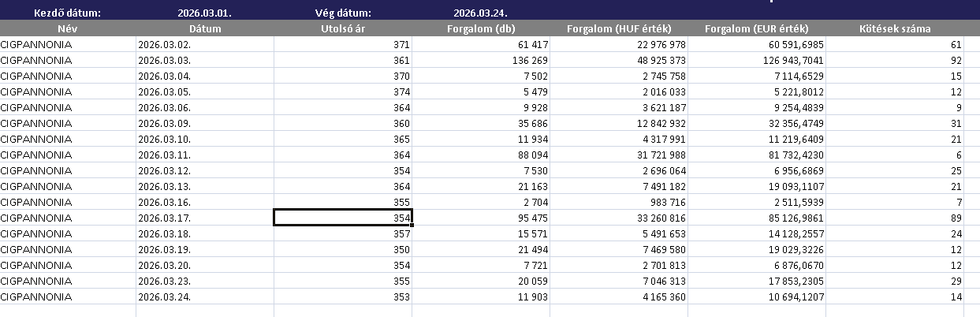
Task: Select the last price cell showing 374
Action: (x=342, y=91)
